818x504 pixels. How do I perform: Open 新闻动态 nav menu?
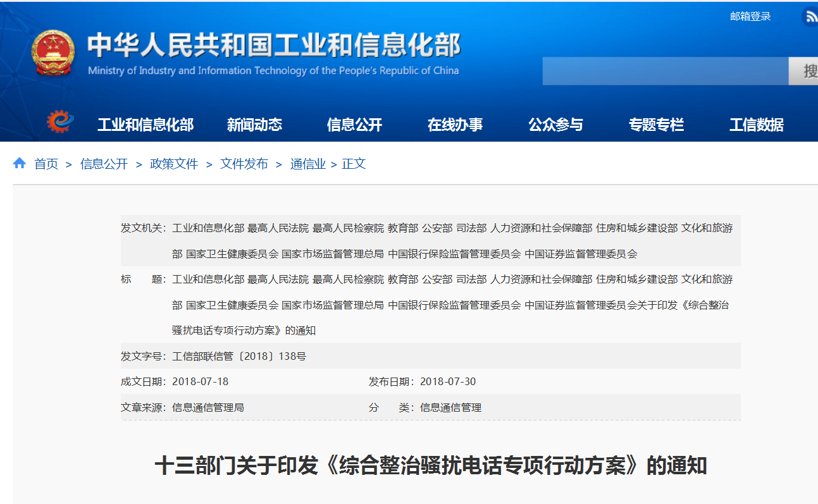click(254, 125)
